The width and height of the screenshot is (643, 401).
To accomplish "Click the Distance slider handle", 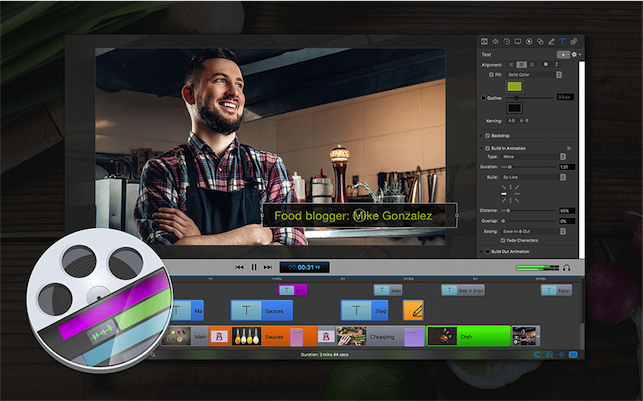I will (508, 210).
